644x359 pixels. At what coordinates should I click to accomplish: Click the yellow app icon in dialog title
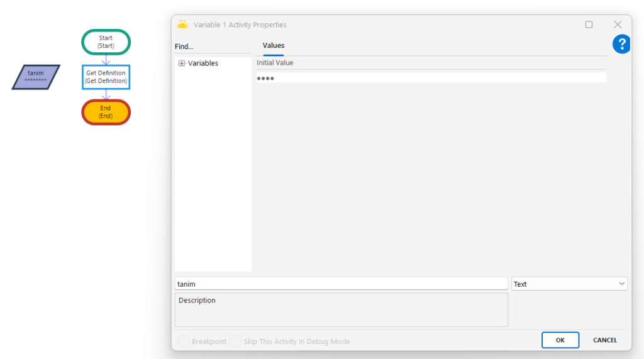[182, 25]
